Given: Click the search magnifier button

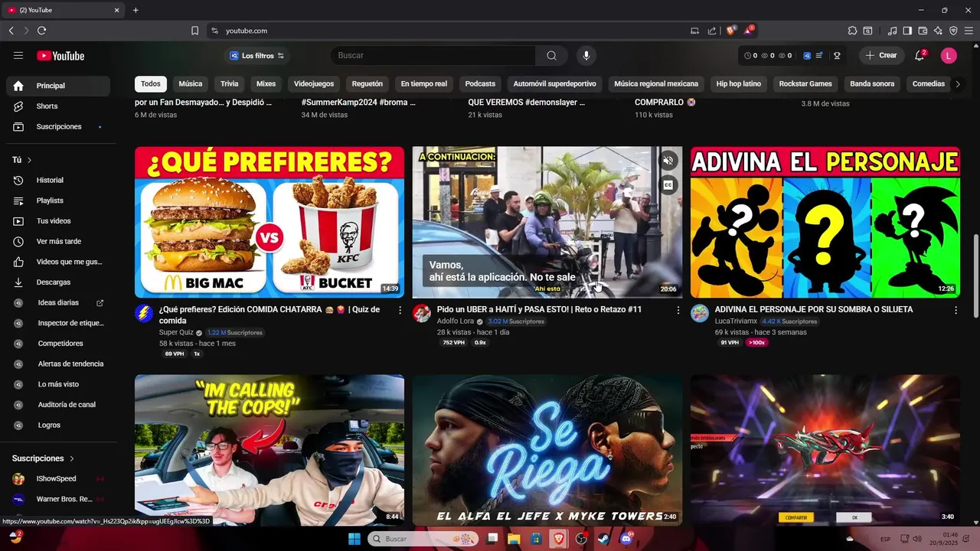Looking at the screenshot, I should point(551,55).
